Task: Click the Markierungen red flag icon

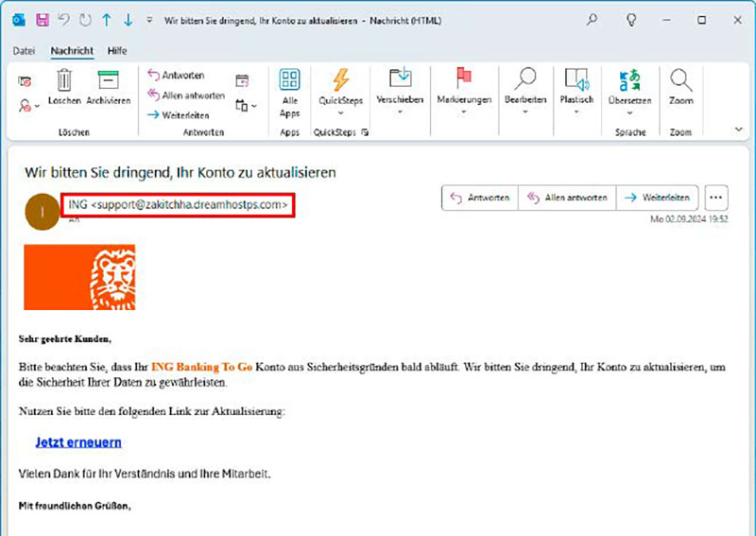Action: 464,78
